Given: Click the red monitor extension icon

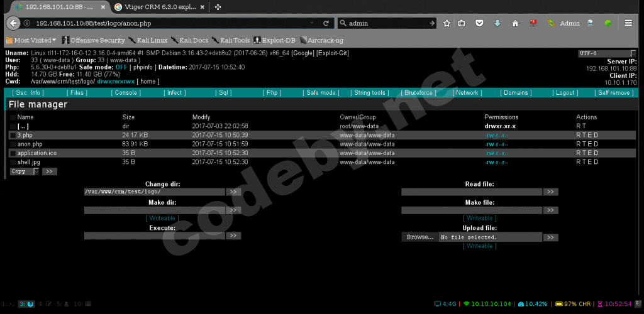Looking at the screenshot, I should [533, 23].
